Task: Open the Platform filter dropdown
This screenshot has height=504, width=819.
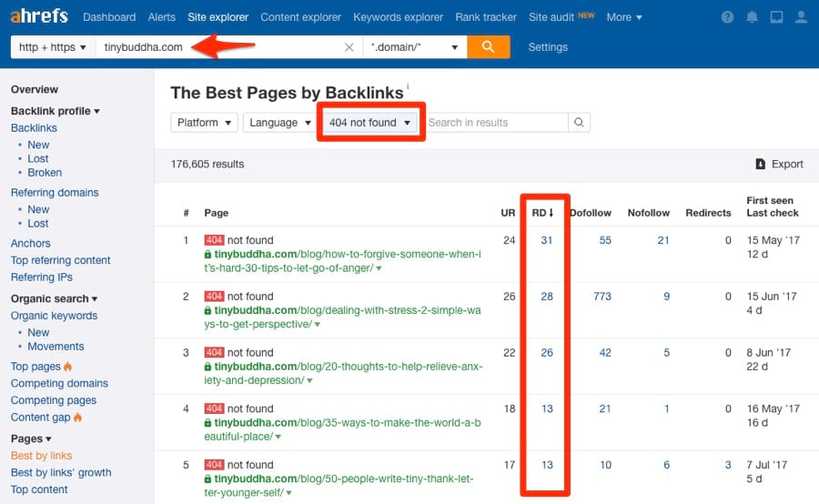Action: pyautogui.click(x=204, y=122)
